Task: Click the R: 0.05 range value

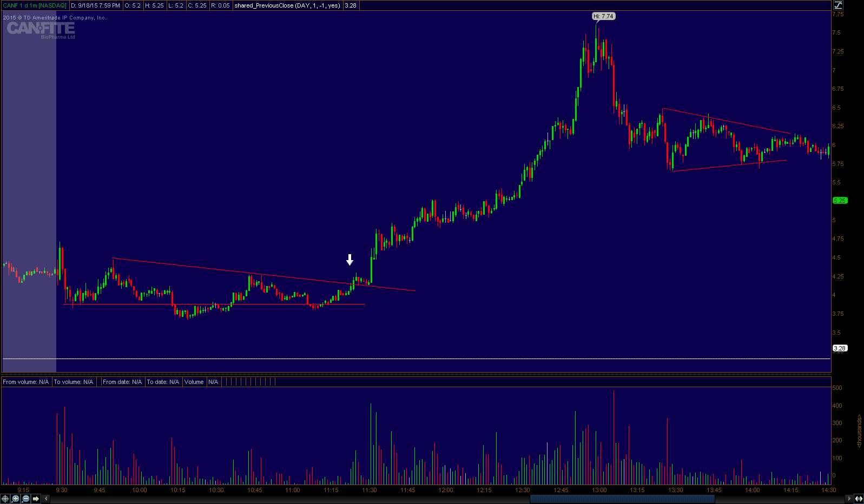Action: click(x=220, y=5)
